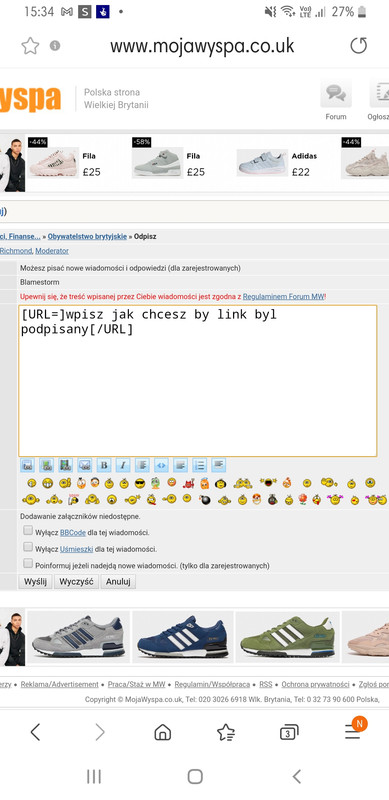Tap the www.mojawyspa.co.uk address bar
The width and height of the screenshot is (389, 800).
(x=202, y=46)
